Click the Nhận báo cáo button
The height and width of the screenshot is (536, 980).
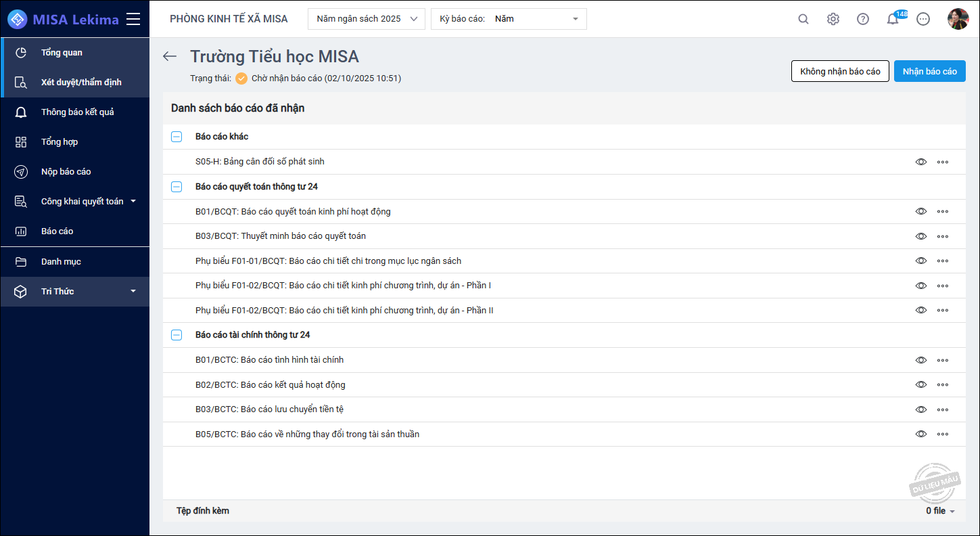point(929,71)
